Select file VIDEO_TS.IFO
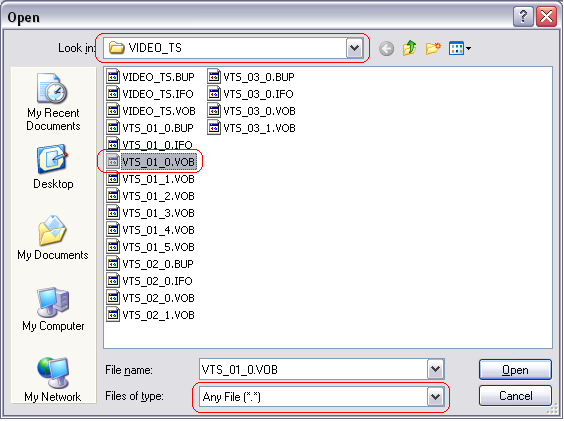Image resolution: width=564 pixels, height=421 pixels. click(150, 94)
